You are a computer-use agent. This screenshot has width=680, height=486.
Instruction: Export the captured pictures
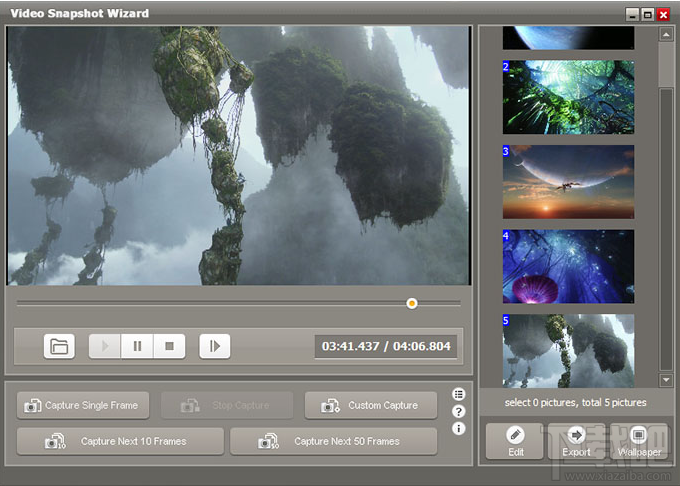tap(576, 441)
